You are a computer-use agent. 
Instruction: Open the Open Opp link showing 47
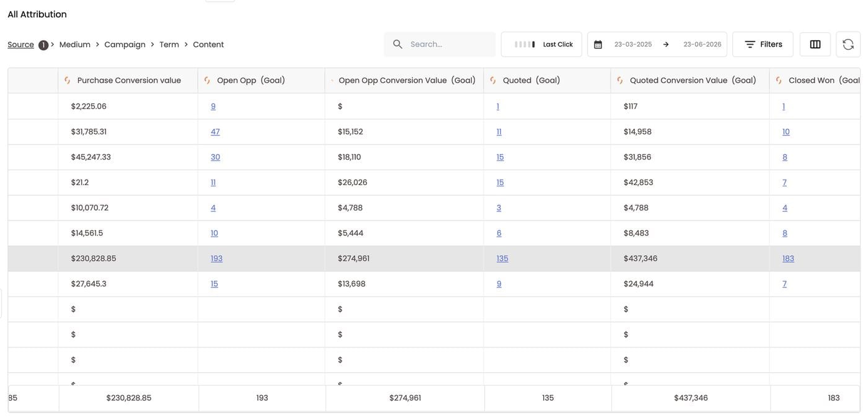[x=215, y=132]
